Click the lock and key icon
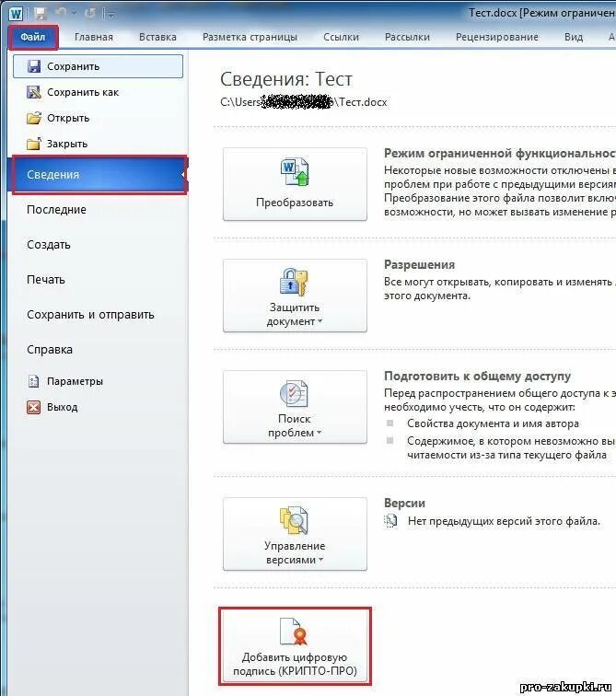This screenshot has height=696, width=616. 294,282
